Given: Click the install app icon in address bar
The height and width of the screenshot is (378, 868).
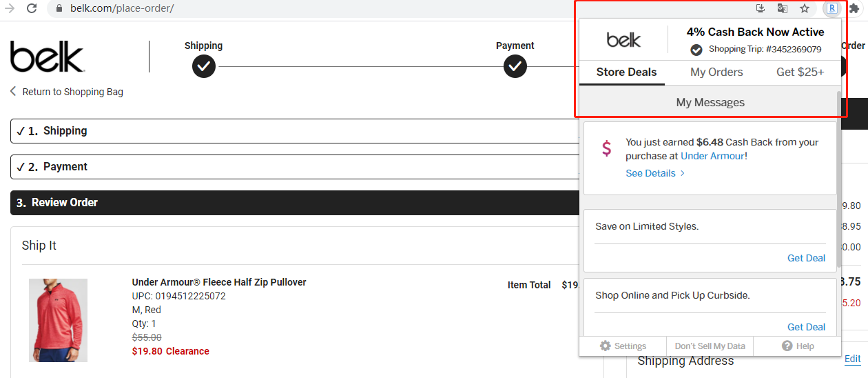Looking at the screenshot, I should coord(761,8).
